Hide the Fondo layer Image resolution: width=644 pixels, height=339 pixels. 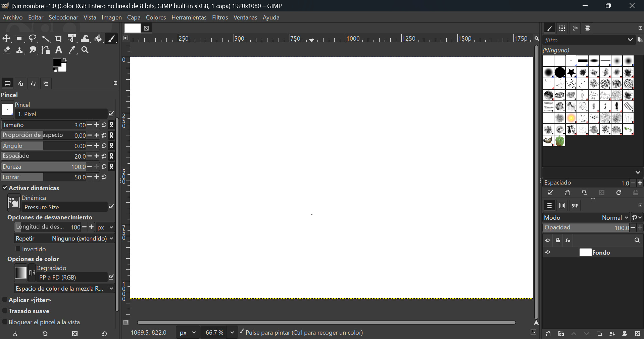tap(548, 252)
